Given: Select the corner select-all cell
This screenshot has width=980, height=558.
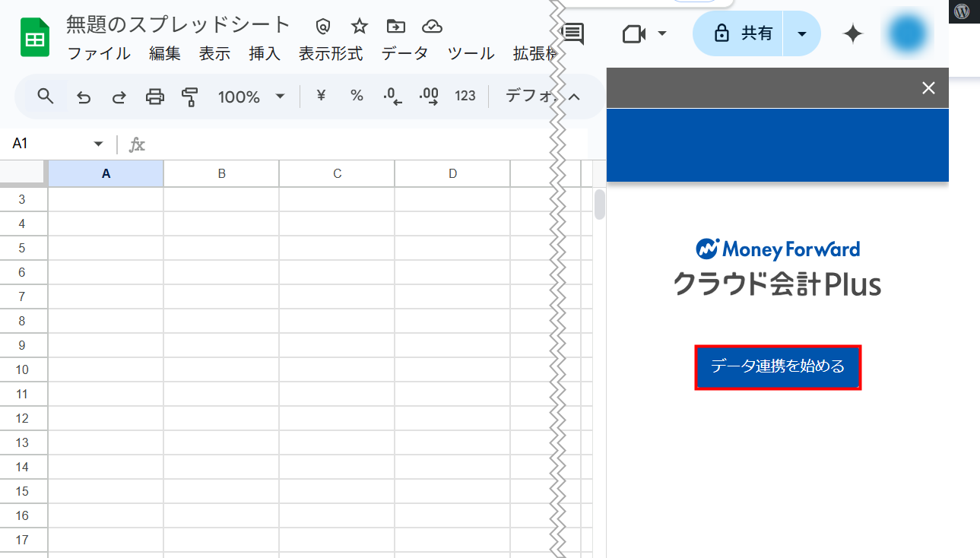Looking at the screenshot, I should coord(24,173).
